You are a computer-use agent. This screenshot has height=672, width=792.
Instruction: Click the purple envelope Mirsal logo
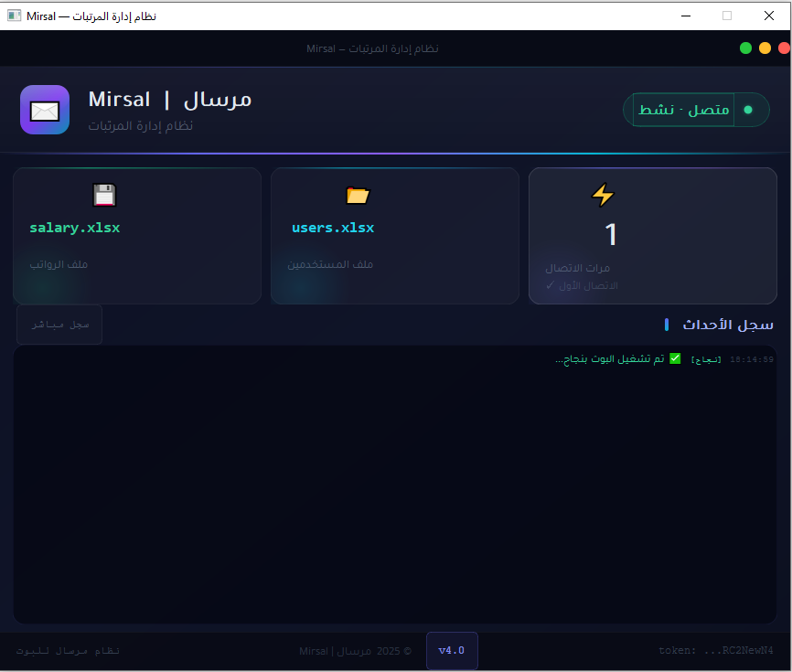click(x=45, y=110)
